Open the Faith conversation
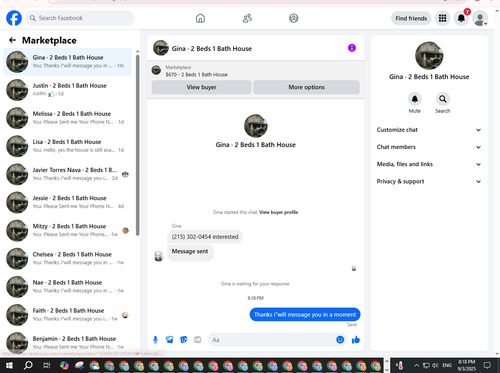This screenshot has height=373, width=500. (67, 315)
